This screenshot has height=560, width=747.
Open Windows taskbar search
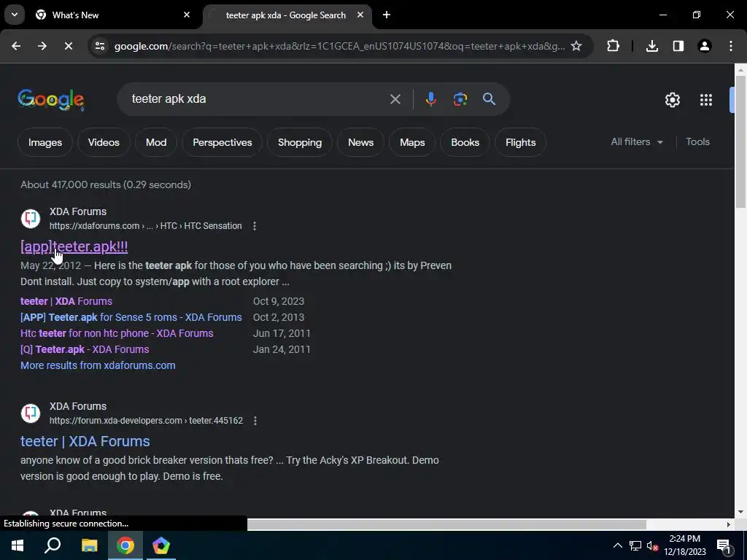pyautogui.click(x=53, y=545)
